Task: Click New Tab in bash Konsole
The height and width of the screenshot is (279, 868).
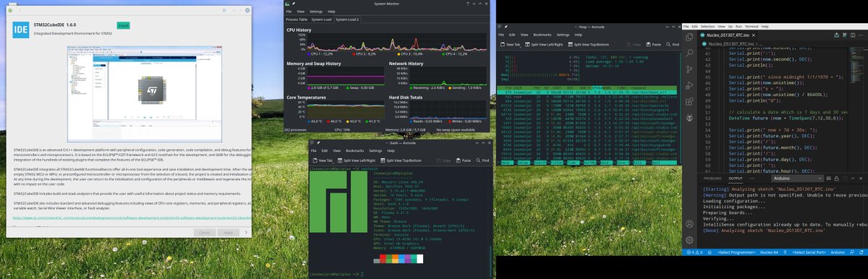Action: tap(323, 160)
